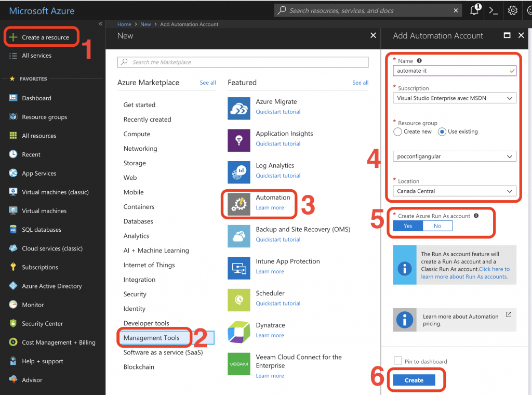This screenshot has width=532, height=395.
Task: Select Management Tools marketplace category
Action: pos(166,338)
